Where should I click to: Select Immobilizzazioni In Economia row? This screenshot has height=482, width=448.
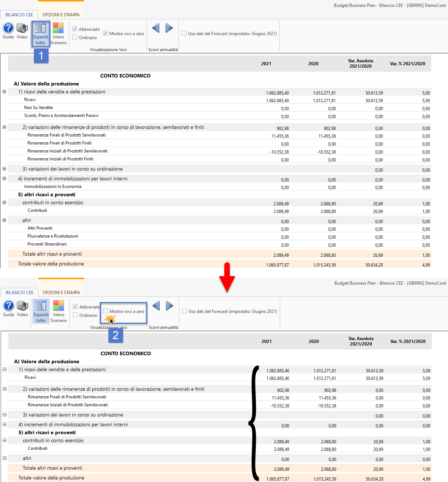[x=220, y=186]
